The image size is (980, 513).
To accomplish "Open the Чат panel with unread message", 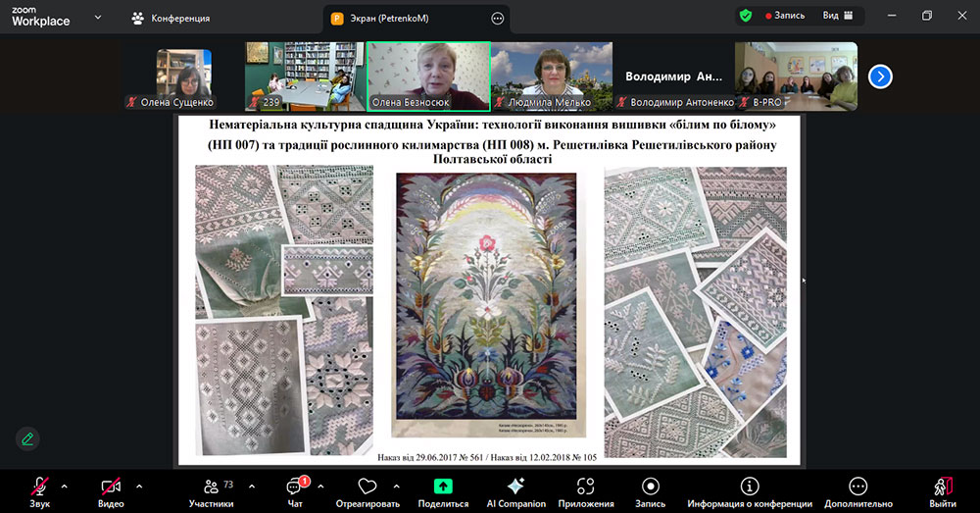I will pos(294,487).
